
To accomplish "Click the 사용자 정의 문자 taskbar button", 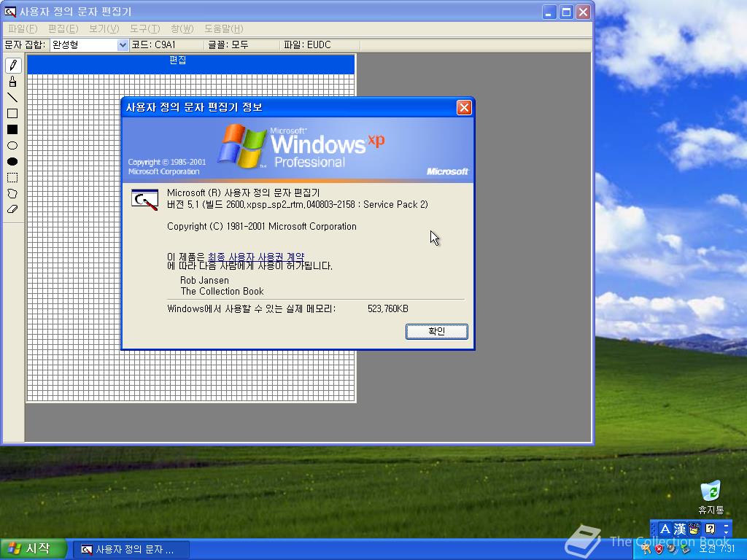I will click(x=131, y=550).
